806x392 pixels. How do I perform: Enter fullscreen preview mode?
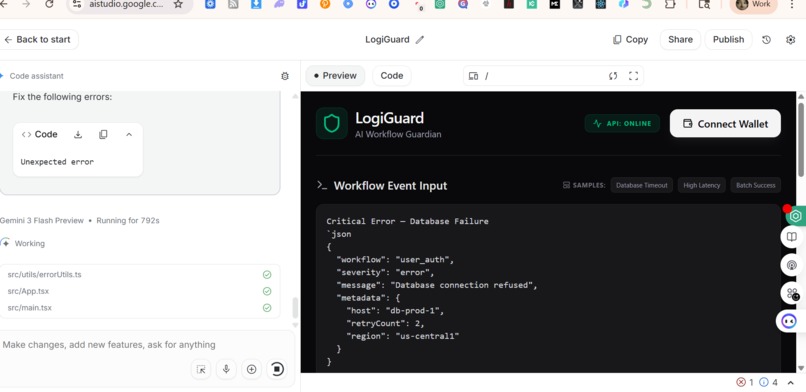click(x=633, y=76)
